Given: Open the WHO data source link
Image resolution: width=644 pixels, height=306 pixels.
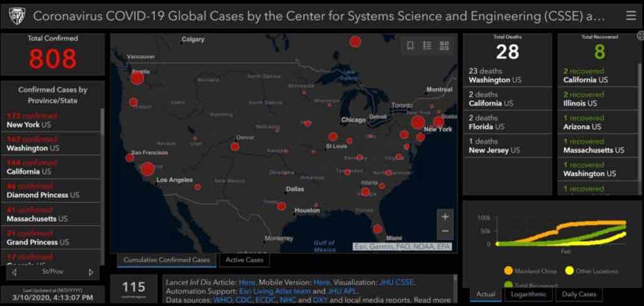Looking at the screenshot, I should pyautogui.click(x=223, y=300).
